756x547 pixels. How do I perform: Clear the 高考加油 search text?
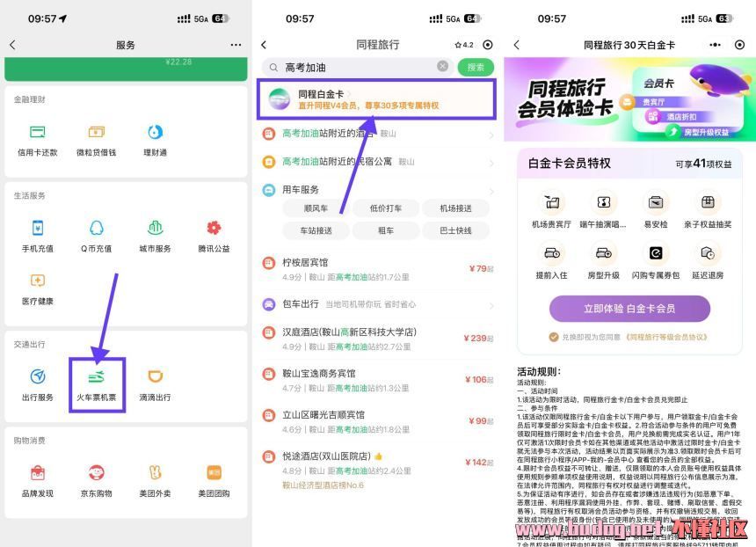click(x=442, y=66)
